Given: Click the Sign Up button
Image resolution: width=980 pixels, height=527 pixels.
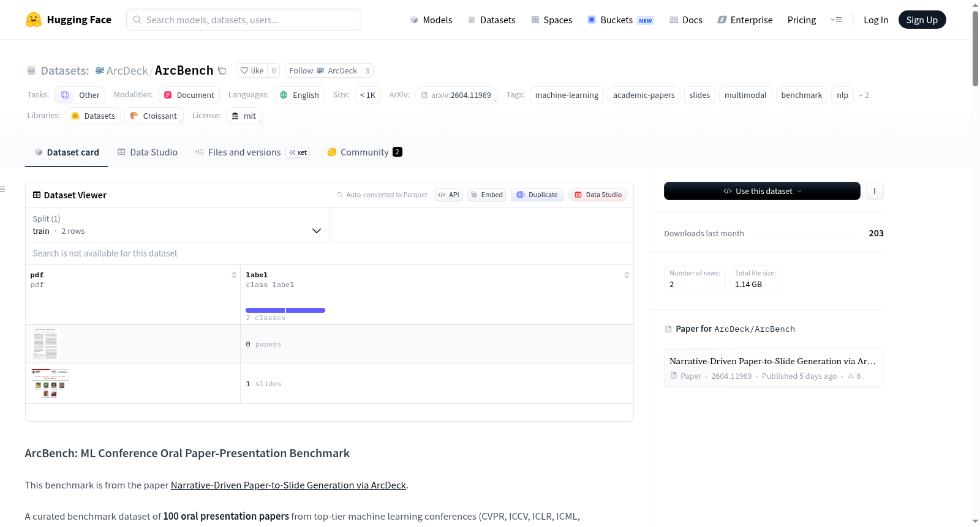Looking at the screenshot, I should pos(922,20).
